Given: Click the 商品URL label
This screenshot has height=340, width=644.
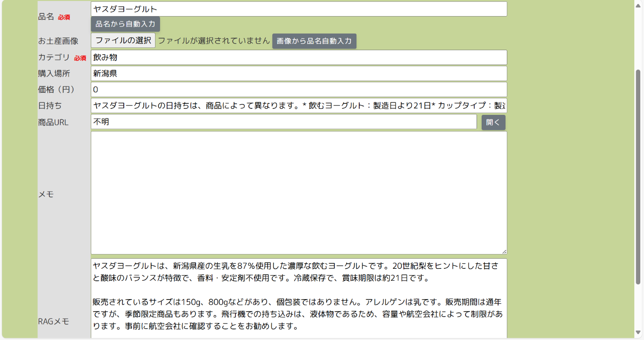Looking at the screenshot, I should coord(53,123).
